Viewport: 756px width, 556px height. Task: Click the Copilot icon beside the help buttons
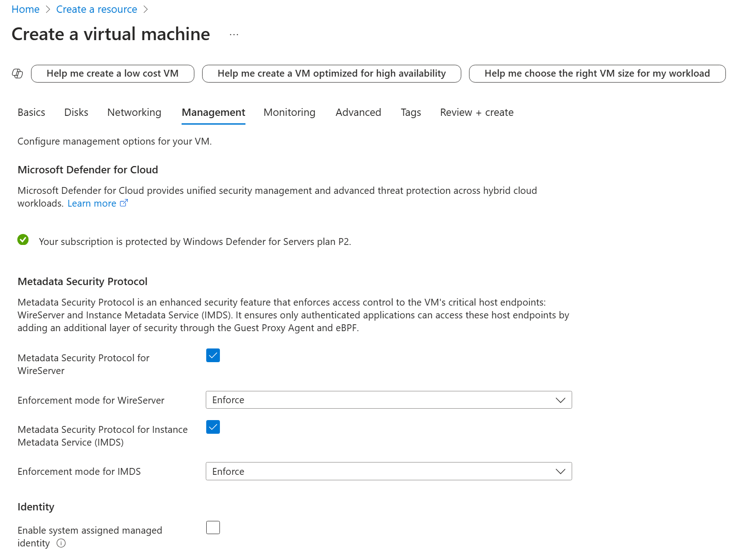tap(17, 73)
